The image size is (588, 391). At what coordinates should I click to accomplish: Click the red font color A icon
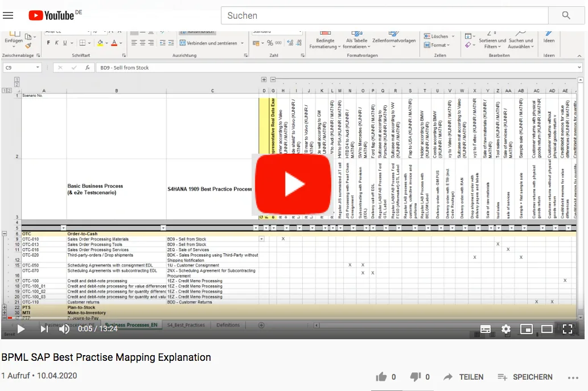pyautogui.click(x=114, y=43)
